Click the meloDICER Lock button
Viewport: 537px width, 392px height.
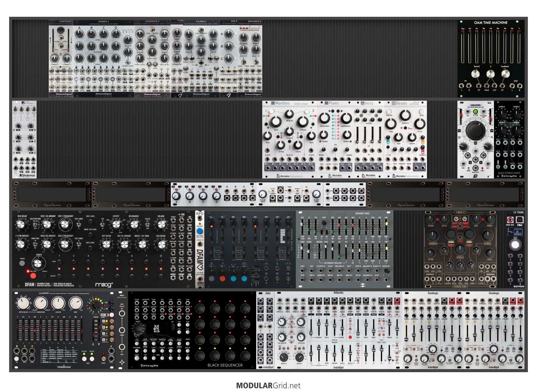click(x=103, y=358)
